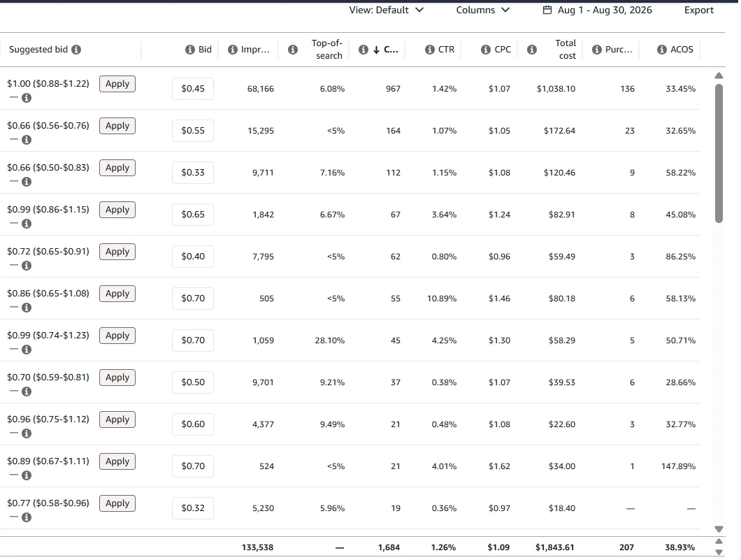Viewport: 741px width, 560px height.
Task: Click info icon for Total cost column
Action: [532, 50]
